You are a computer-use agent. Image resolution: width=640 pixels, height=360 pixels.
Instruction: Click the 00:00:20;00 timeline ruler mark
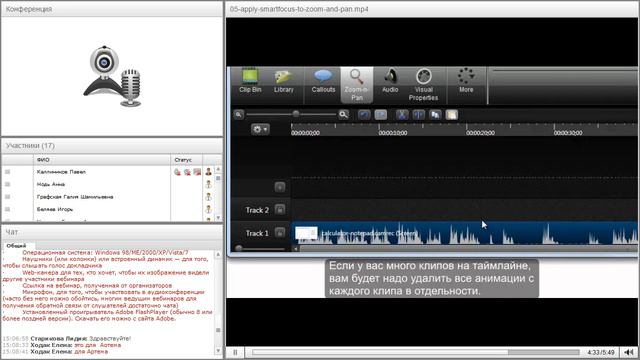coord(480,133)
